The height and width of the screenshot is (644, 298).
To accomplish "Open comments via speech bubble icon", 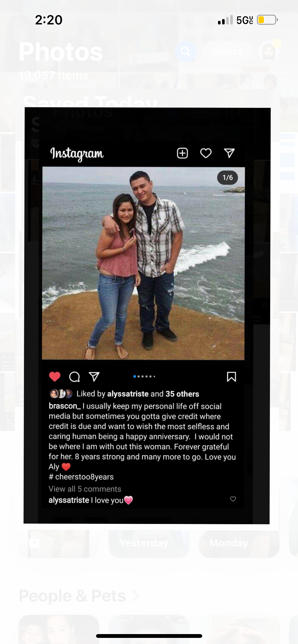I will click(74, 377).
